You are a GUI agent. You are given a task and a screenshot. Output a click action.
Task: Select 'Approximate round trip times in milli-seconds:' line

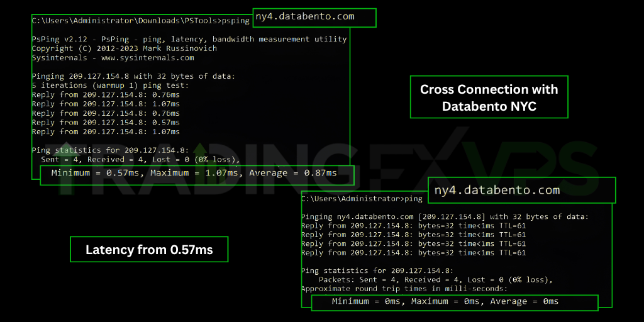coord(404,289)
